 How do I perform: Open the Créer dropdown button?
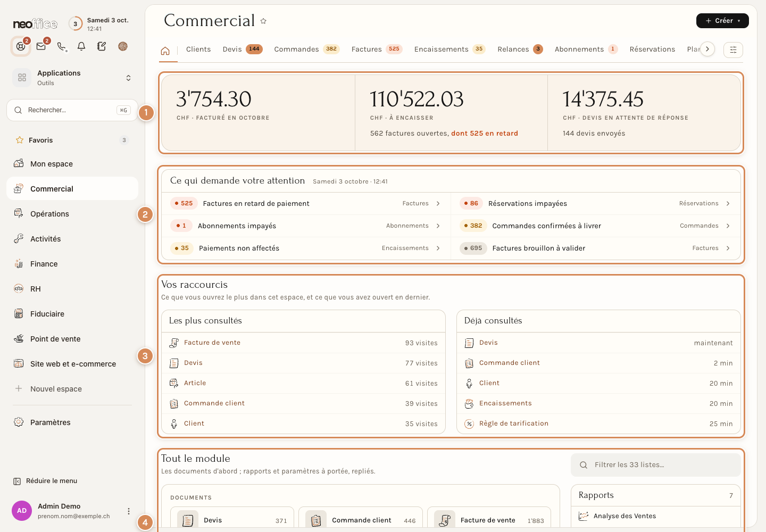[722, 21]
